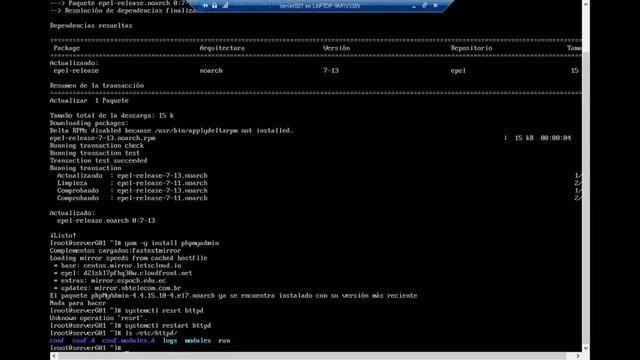
Task: Pin the remote connection bar
Action: coord(205,6)
